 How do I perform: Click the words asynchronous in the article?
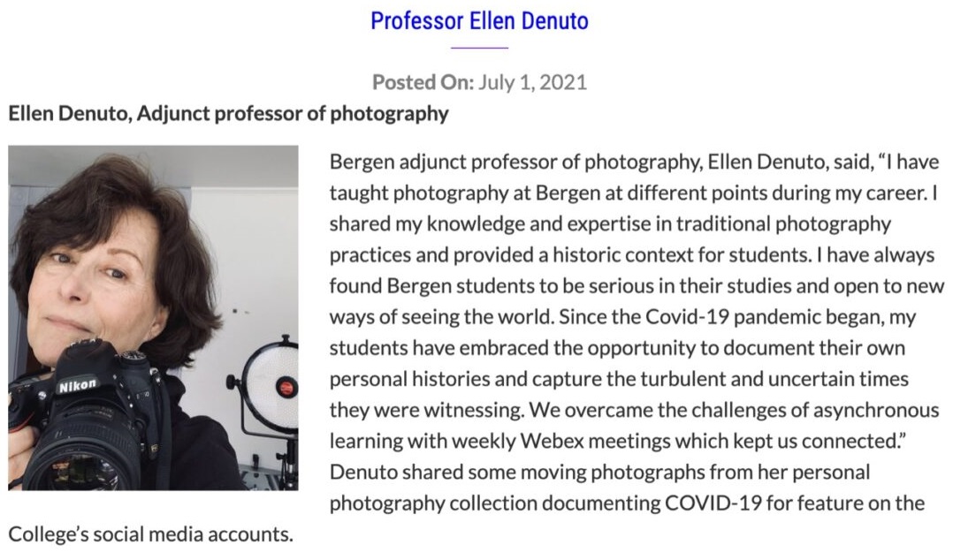876,410
